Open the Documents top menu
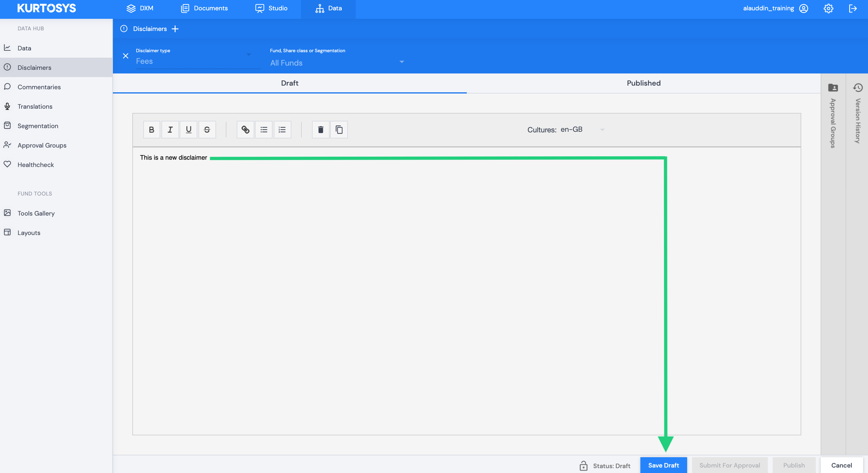The image size is (868, 473). tap(204, 9)
